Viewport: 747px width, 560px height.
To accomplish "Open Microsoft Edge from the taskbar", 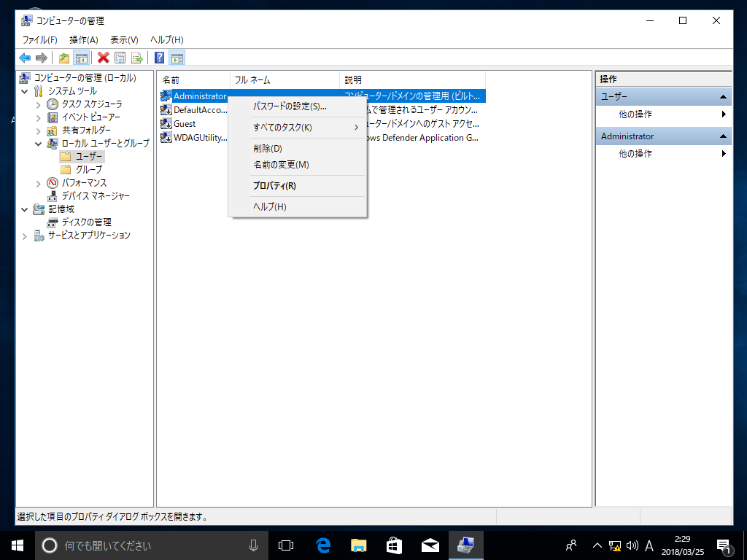I will coord(323,545).
